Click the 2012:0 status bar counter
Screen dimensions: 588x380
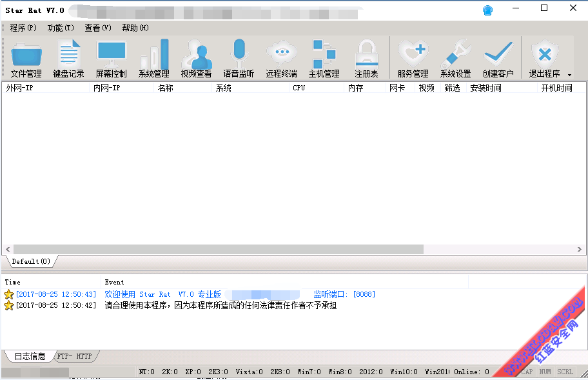371,372
